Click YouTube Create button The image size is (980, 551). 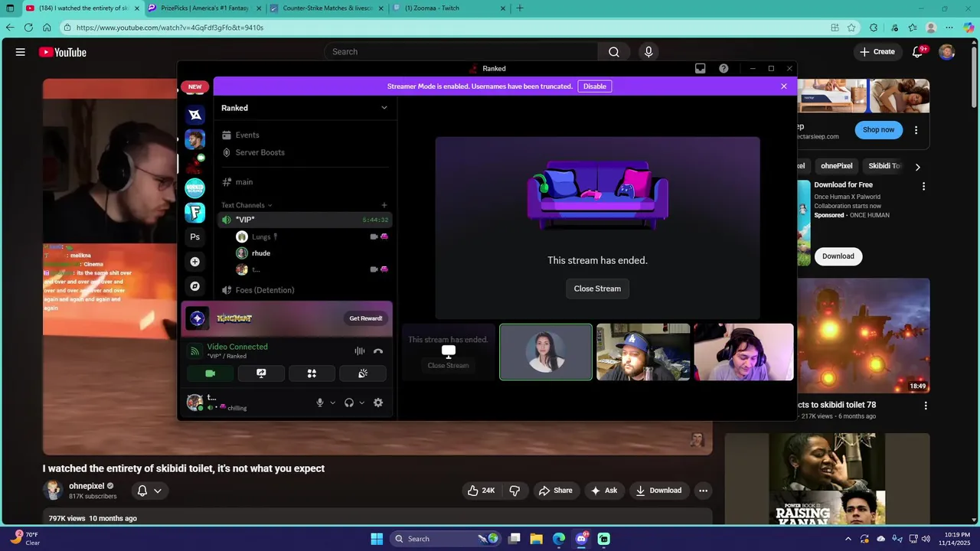(x=877, y=51)
